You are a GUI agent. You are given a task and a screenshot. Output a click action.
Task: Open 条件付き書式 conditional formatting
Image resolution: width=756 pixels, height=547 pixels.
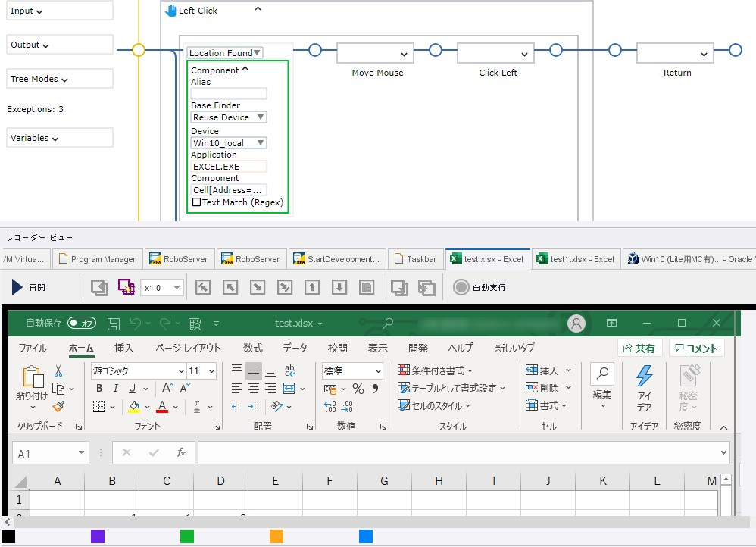tap(436, 370)
